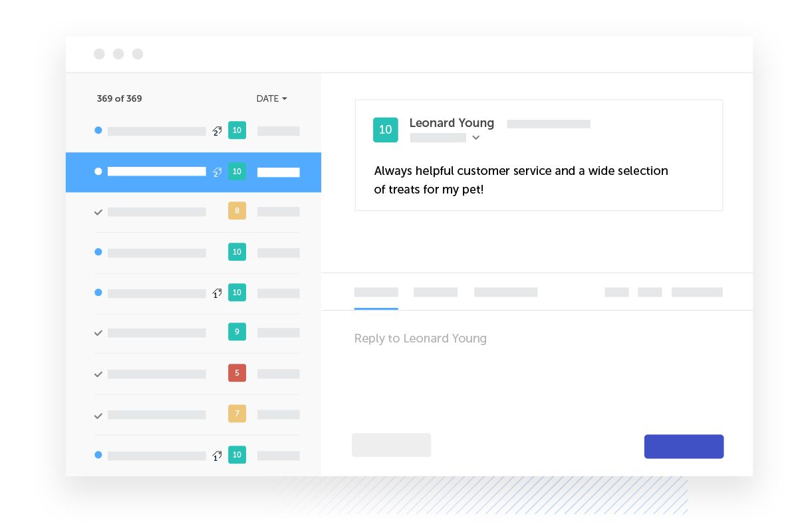Switch to the second tab below the review
This screenshot has height=532, width=798.
(x=435, y=292)
